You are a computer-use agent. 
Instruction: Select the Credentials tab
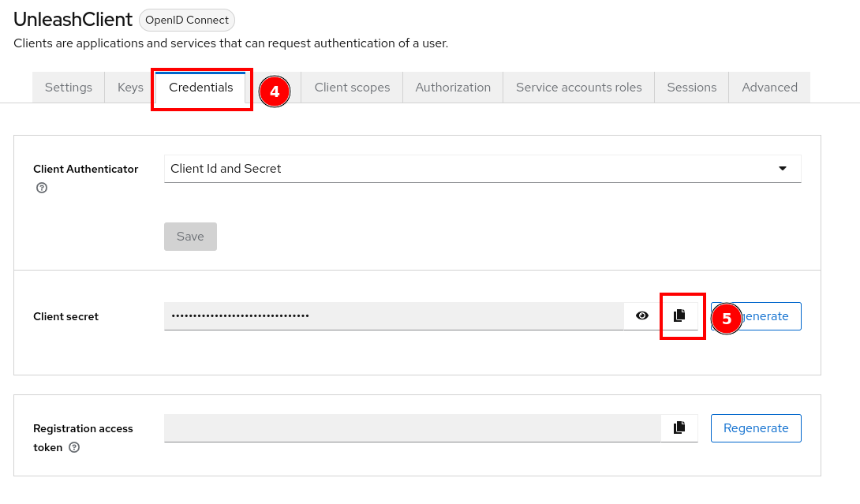coord(201,87)
